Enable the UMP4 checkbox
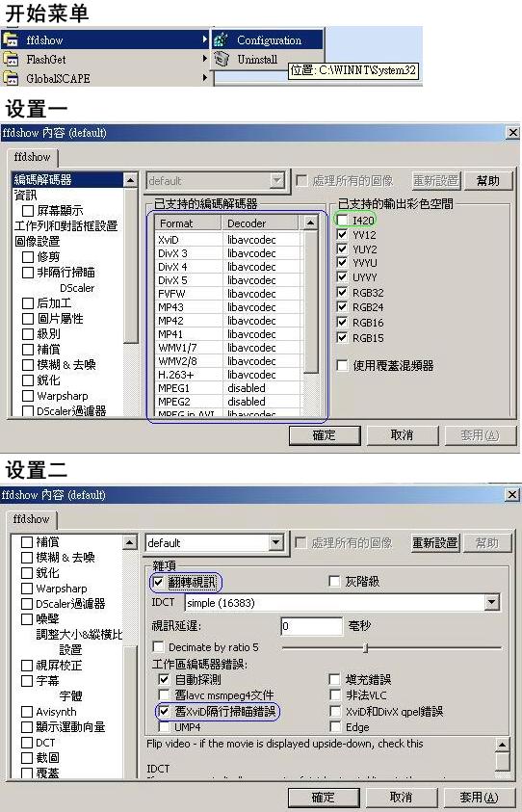The height and width of the screenshot is (812, 522). [x=164, y=726]
